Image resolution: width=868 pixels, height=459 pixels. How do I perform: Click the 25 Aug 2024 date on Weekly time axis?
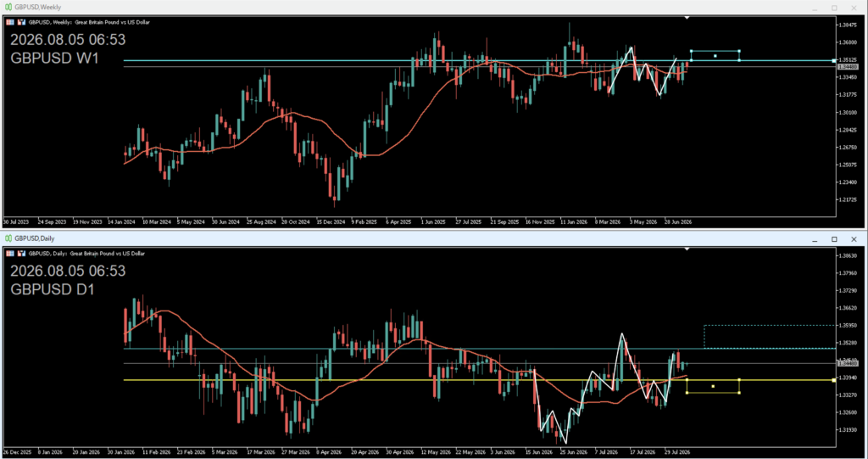point(261,221)
